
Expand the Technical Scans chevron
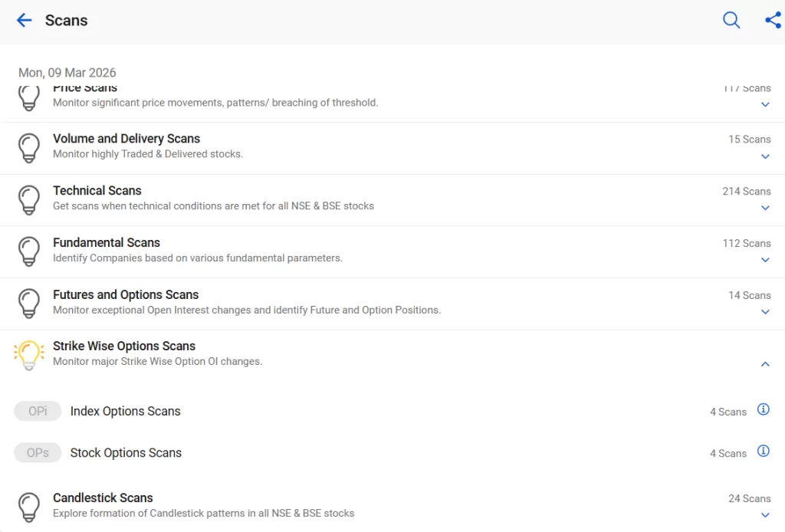tap(764, 209)
